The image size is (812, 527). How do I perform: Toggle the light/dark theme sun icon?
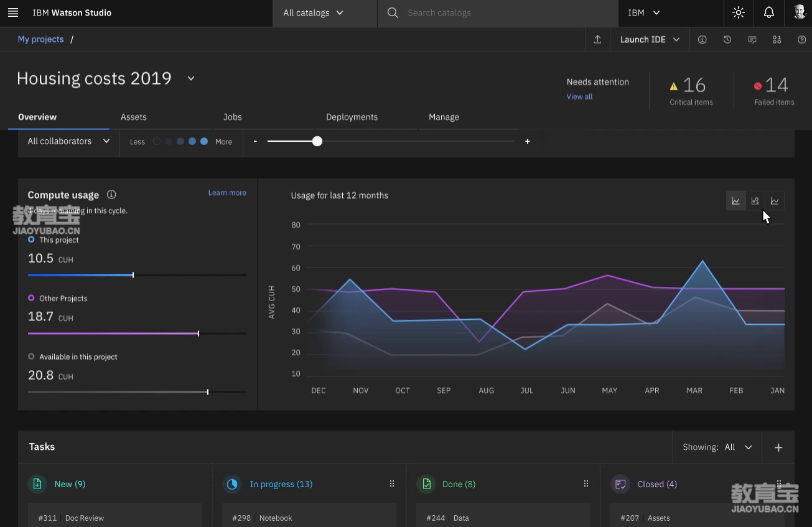[739, 13]
